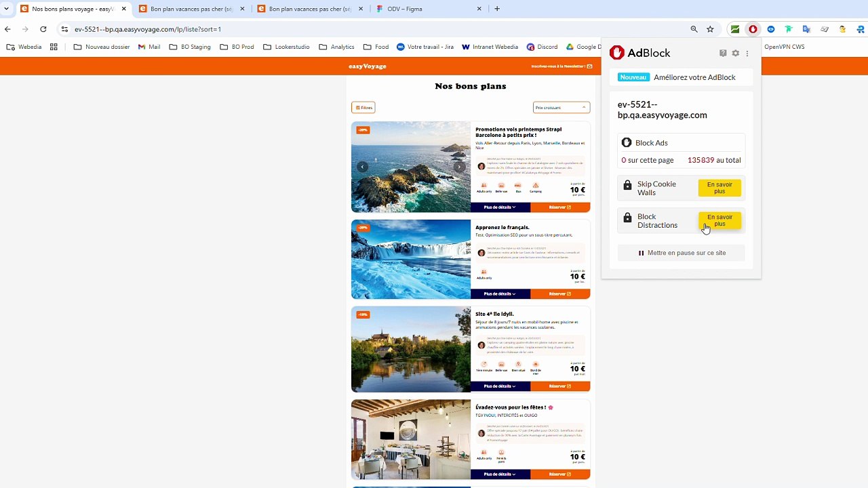Pause AdBlock with Mettre en pause sur ce site

click(682, 253)
